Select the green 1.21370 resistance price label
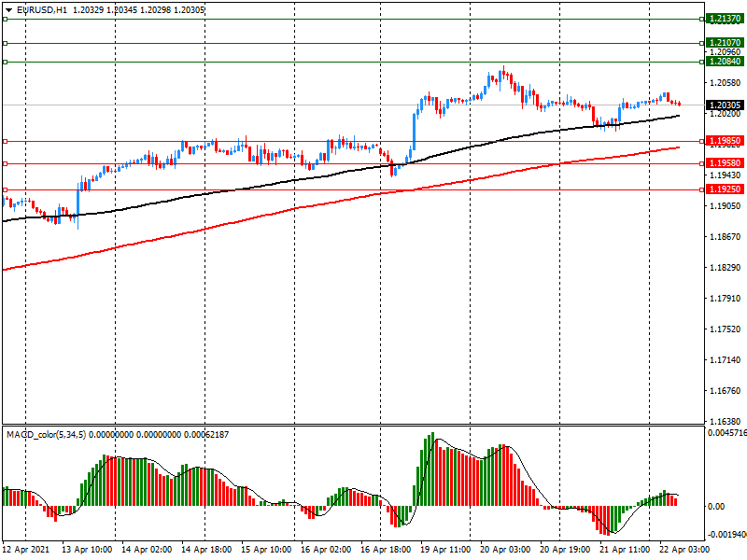The width and height of the screenshot is (747, 560). click(725, 19)
